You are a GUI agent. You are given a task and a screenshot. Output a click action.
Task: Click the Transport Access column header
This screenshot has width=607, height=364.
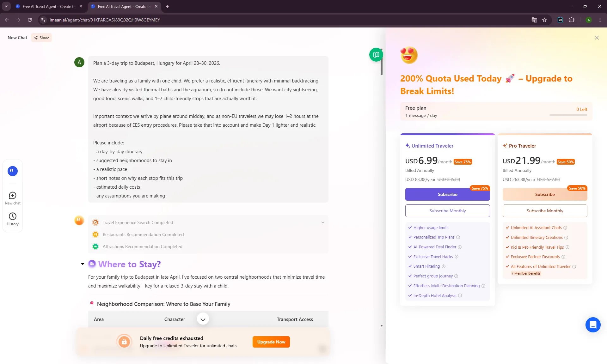295,319
